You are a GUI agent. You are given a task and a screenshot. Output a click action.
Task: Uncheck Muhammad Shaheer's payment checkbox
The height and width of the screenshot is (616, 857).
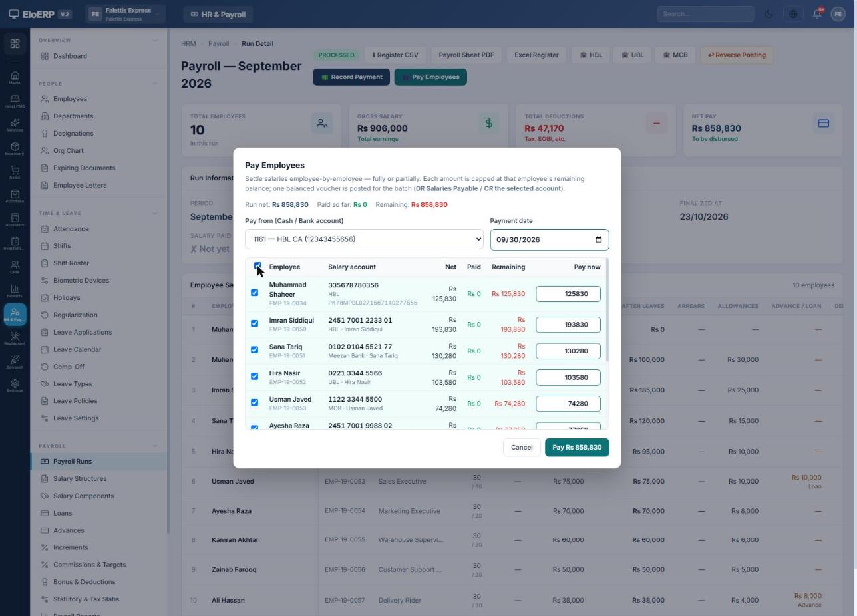254,293
